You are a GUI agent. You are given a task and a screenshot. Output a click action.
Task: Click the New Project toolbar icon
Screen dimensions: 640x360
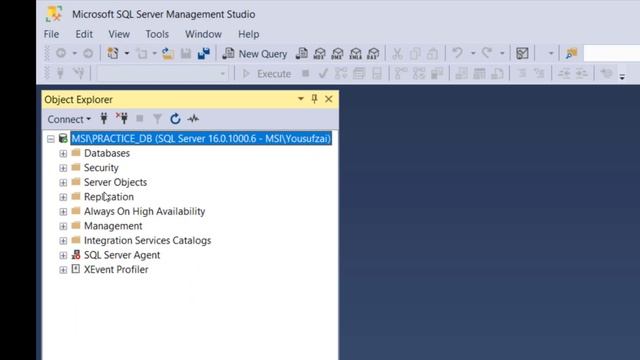coord(113,53)
